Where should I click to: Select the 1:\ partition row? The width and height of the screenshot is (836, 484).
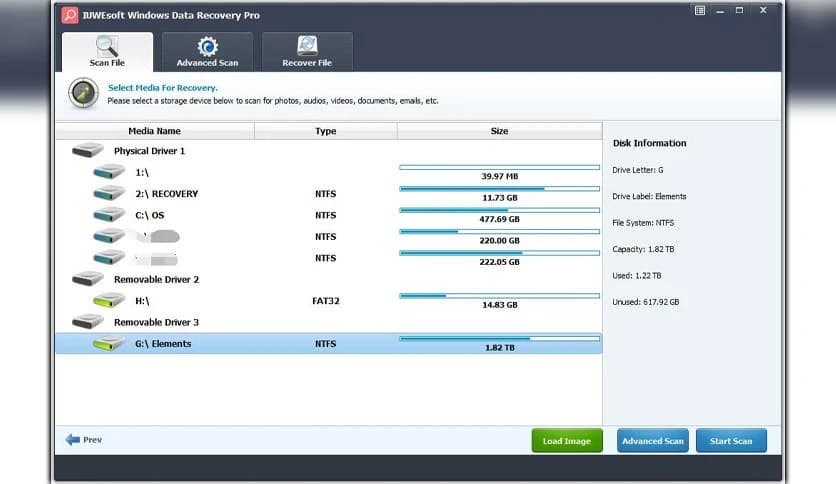pyautogui.click(x=329, y=172)
